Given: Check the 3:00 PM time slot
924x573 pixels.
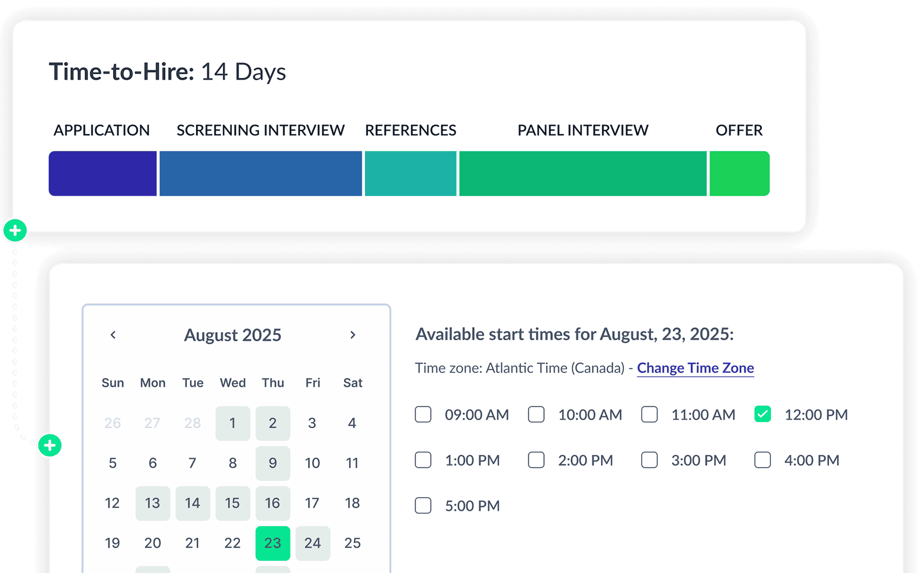Looking at the screenshot, I should 650,460.
